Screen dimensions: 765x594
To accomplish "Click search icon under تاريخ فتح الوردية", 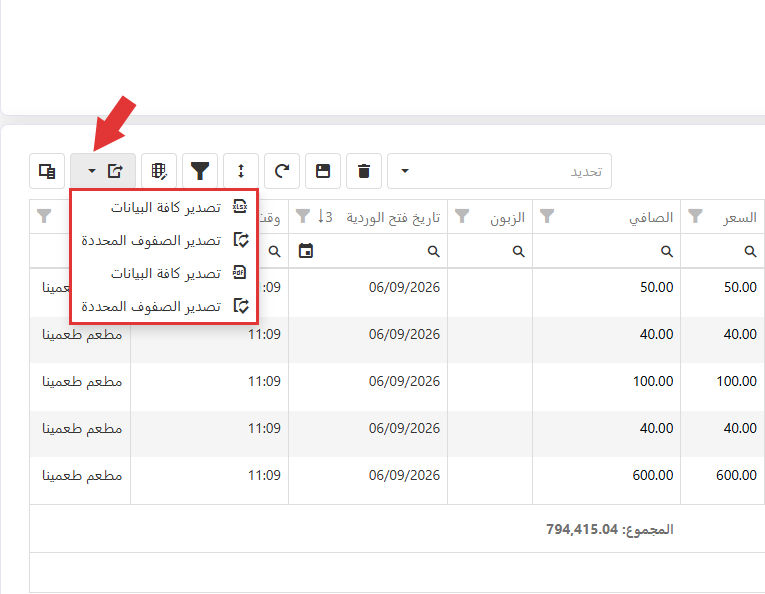I will point(433,251).
